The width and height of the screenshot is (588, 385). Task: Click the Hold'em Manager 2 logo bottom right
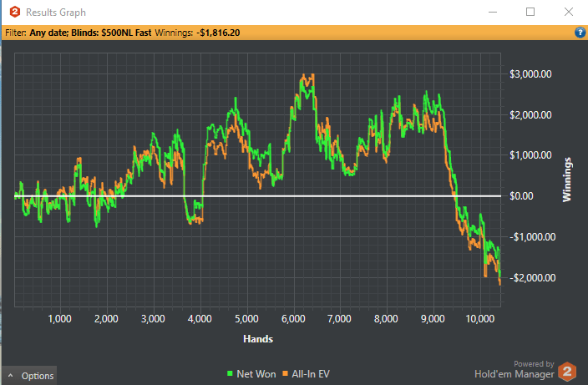[x=567, y=372]
